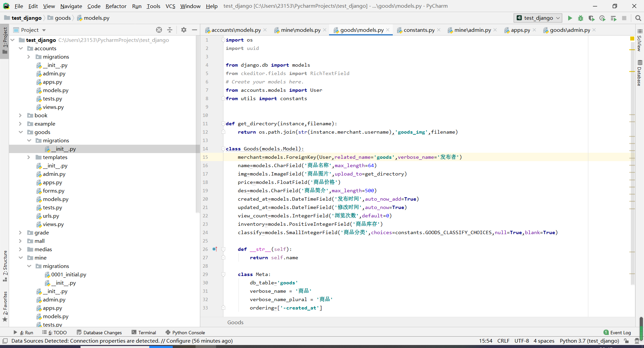
Task: Open the Terminal tool window
Action: point(144,333)
